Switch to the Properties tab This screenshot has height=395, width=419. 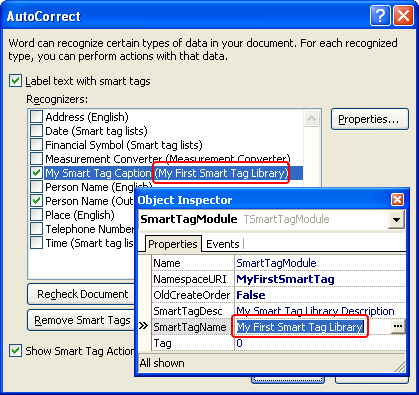(173, 244)
